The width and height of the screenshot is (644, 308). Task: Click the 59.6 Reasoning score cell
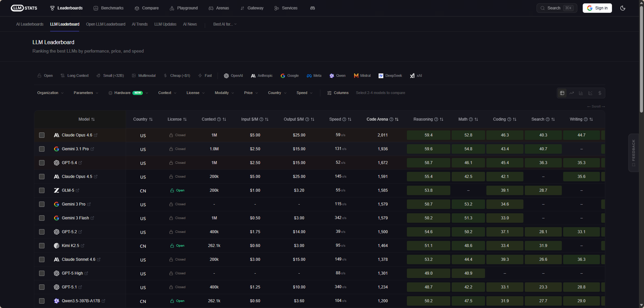click(x=428, y=149)
